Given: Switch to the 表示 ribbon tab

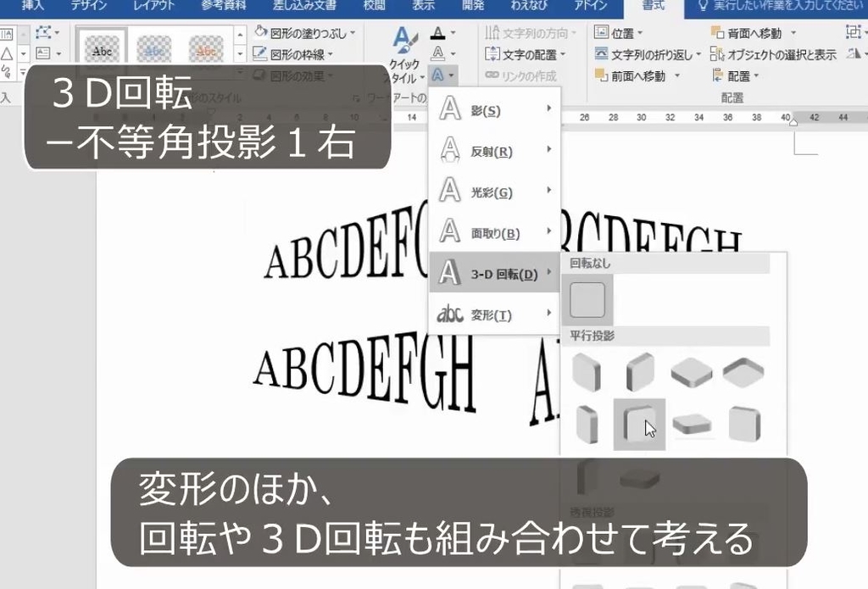Looking at the screenshot, I should coord(424,6).
